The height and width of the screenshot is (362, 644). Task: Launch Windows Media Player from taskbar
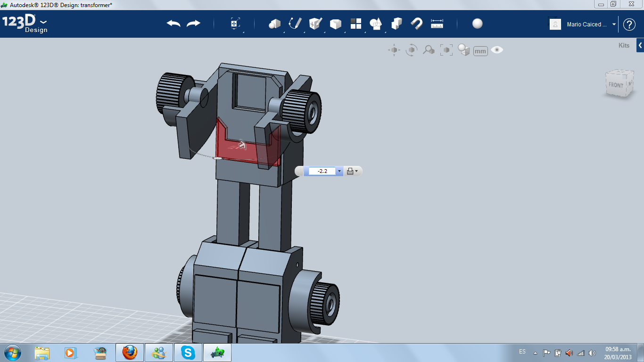click(x=70, y=353)
